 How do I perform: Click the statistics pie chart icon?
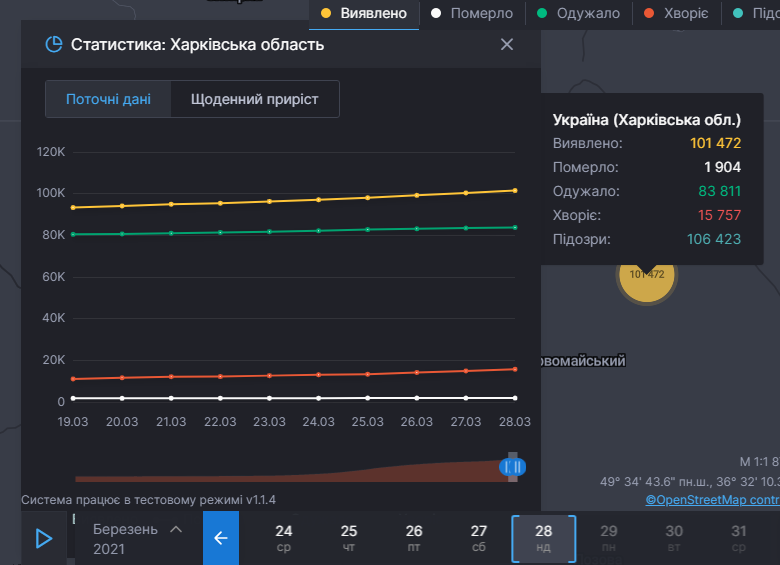click(54, 44)
